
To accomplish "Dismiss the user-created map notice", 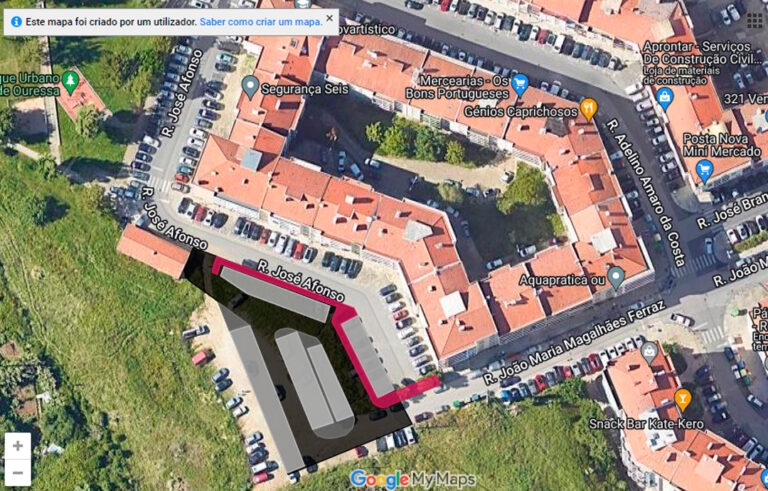I will [330, 18].
